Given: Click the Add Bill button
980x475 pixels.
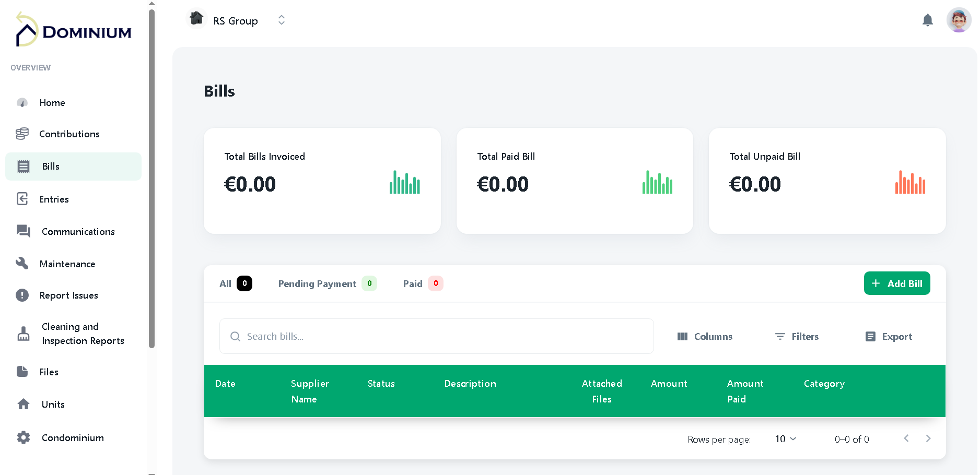Looking at the screenshot, I should pos(897,283).
